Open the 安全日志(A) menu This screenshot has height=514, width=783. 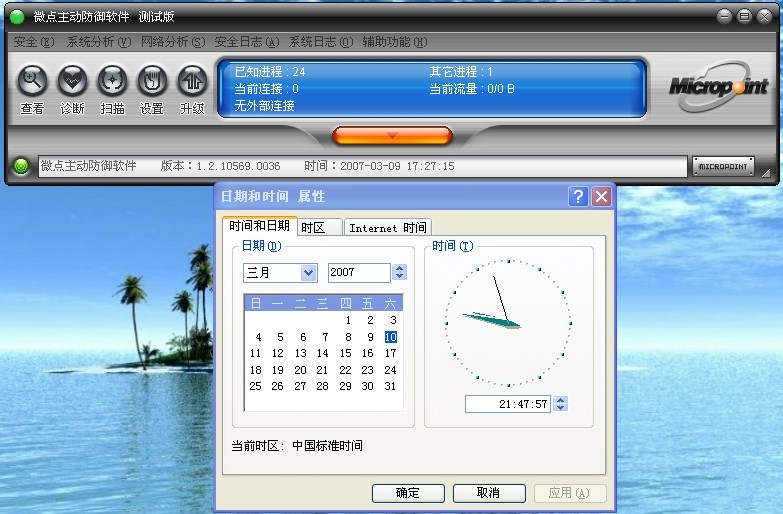pyautogui.click(x=247, y=42)
